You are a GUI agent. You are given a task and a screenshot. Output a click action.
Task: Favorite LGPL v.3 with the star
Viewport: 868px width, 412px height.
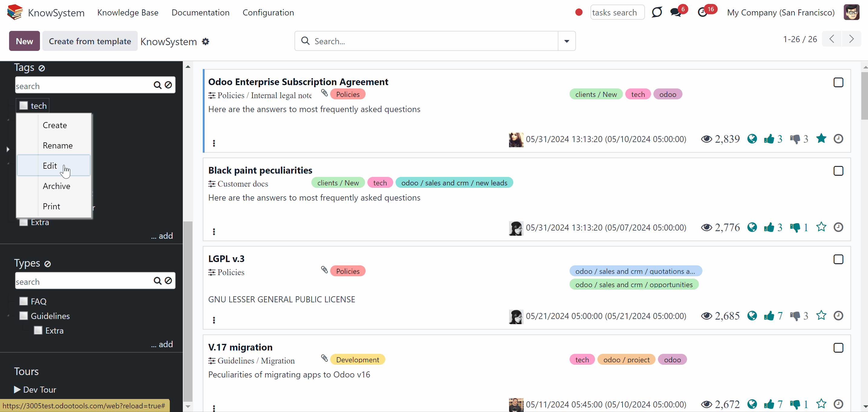pos(821,316)
